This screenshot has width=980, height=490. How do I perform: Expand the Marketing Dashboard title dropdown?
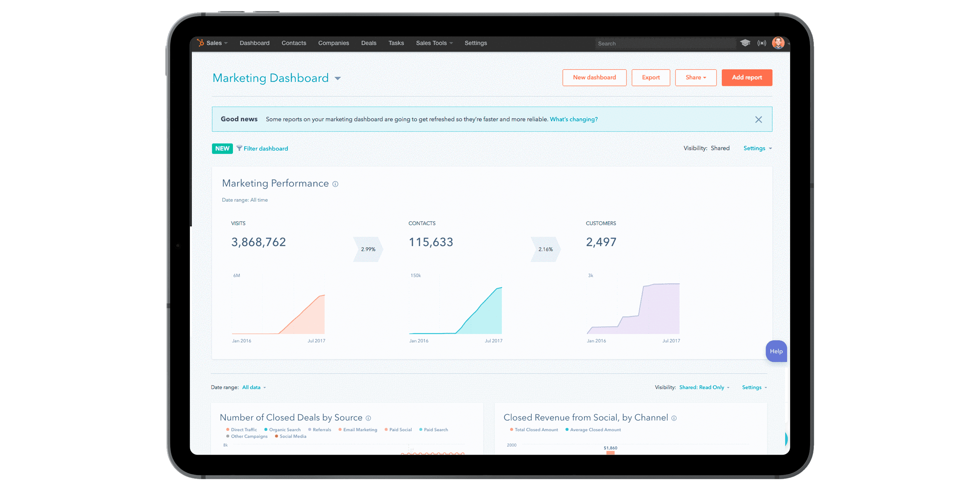[337, 79]
